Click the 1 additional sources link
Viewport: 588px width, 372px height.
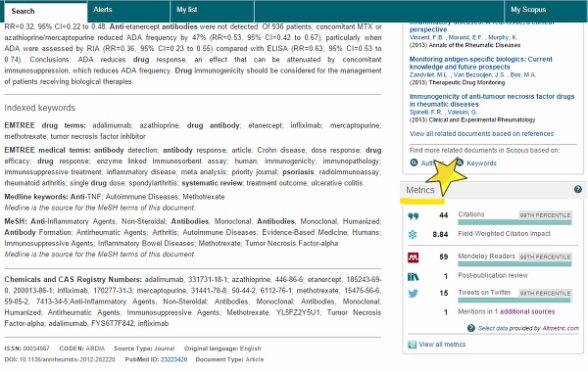[524, 311]
